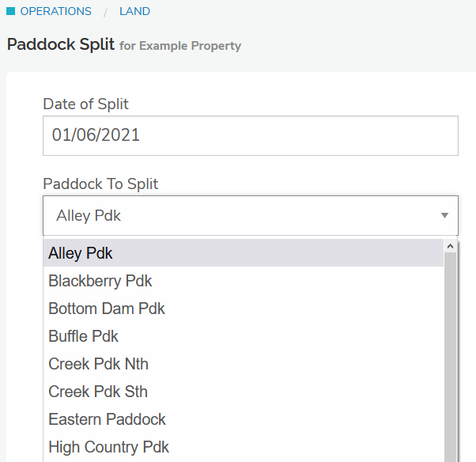Click the 'for Example Property' subtitle
Image resolution: width=476 pixels, height=462 pixels.
(x=180, y=46)
